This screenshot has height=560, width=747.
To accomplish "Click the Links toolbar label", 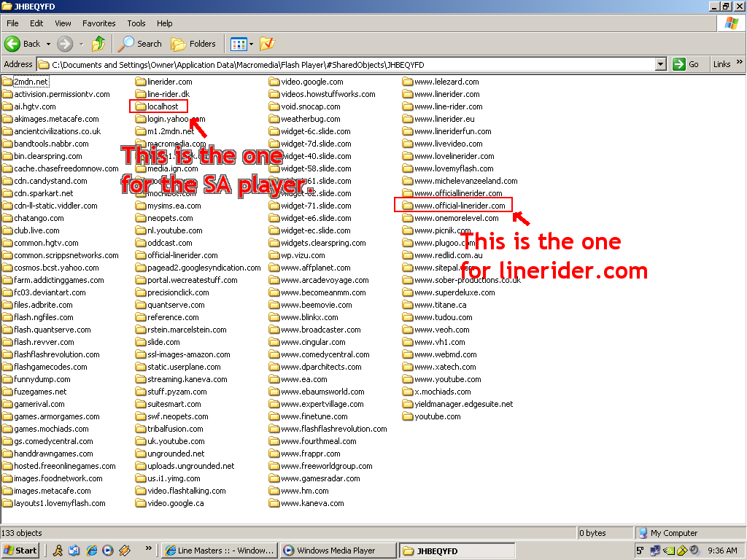I will pyautogui.click(x=721, y=64).
